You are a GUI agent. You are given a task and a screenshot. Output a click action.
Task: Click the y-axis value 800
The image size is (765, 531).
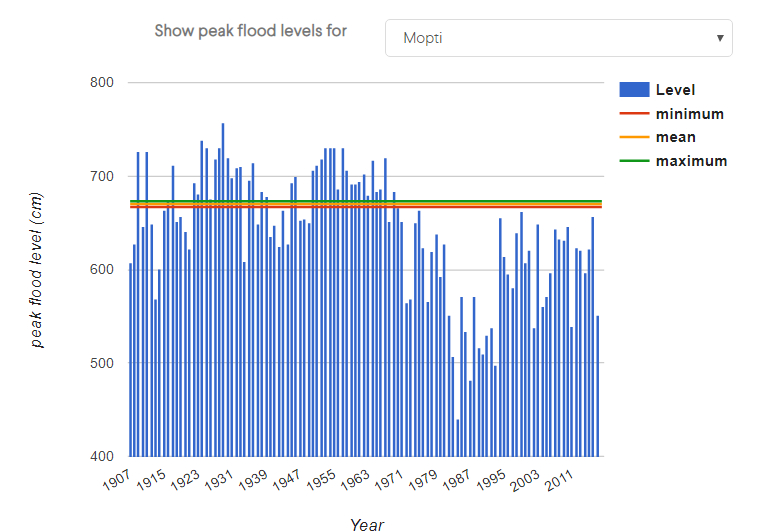tap(102, 82)
